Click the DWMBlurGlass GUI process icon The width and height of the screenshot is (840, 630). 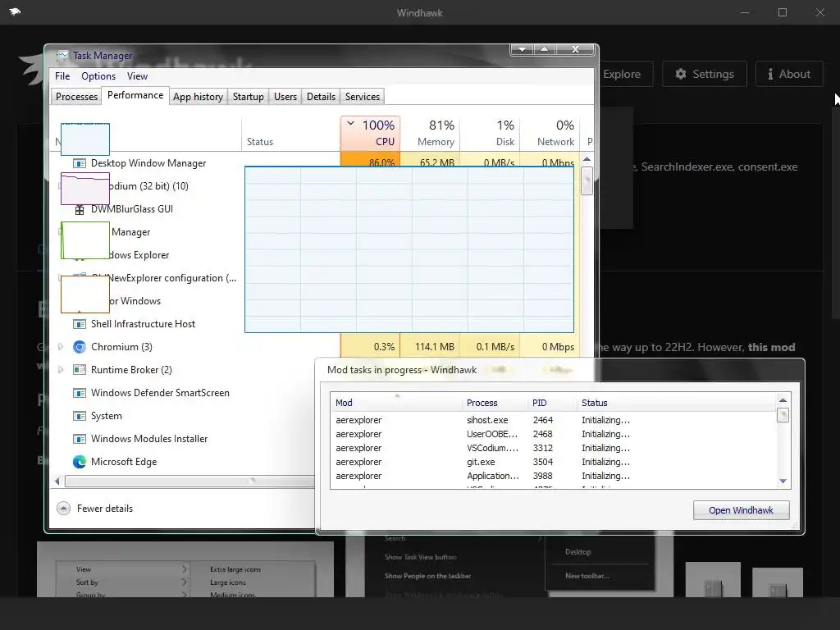click(80, 209)
